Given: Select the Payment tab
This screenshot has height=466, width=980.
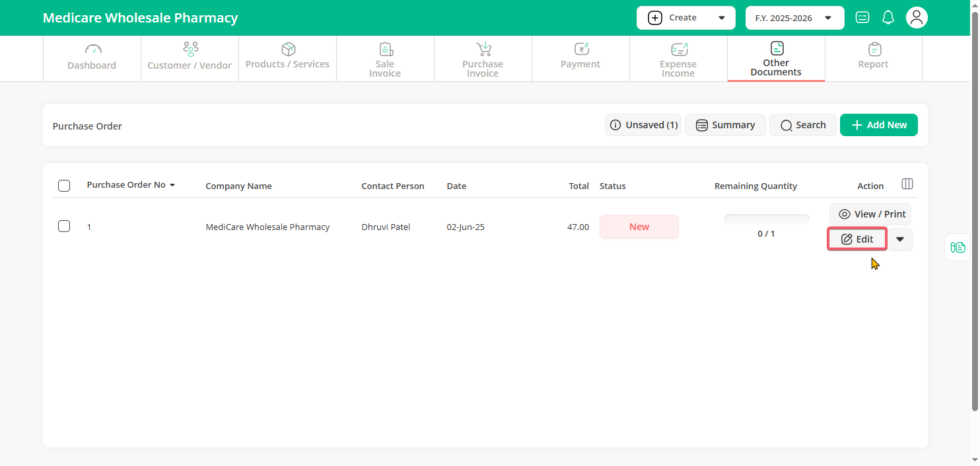Looking at the screenshot, I should (x=580, y=58).
